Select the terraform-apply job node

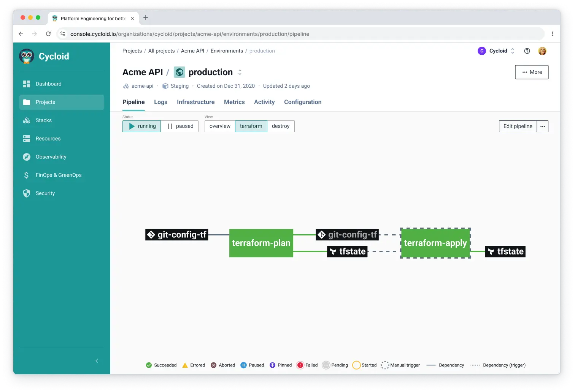[435, 243]
